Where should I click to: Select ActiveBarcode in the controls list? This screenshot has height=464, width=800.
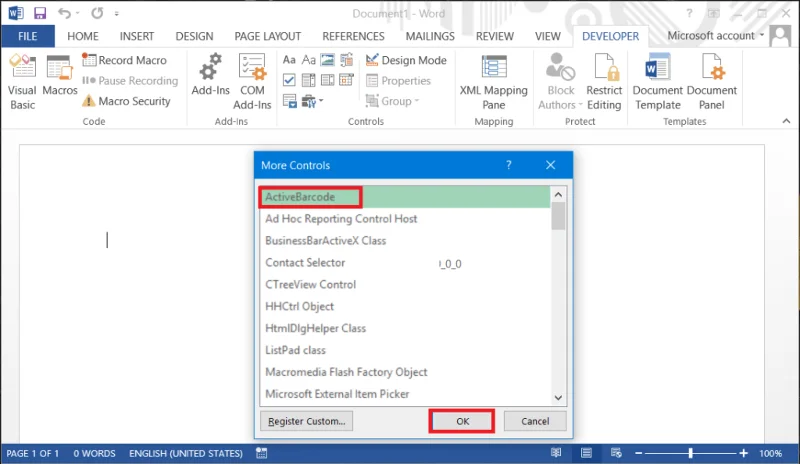[405, 197]
